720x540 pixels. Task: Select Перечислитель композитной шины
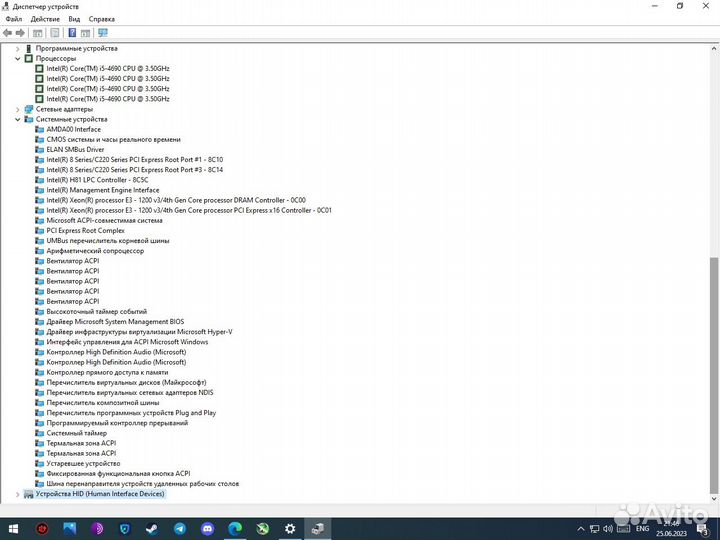tap(102, 403)
